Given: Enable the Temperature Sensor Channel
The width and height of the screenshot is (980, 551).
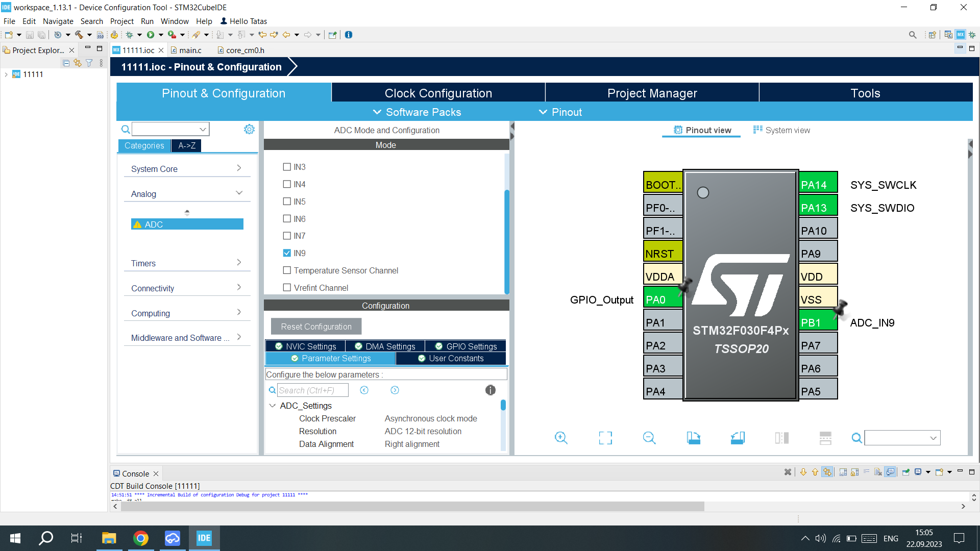Looking at the screenshot, I should pos(287,270).
